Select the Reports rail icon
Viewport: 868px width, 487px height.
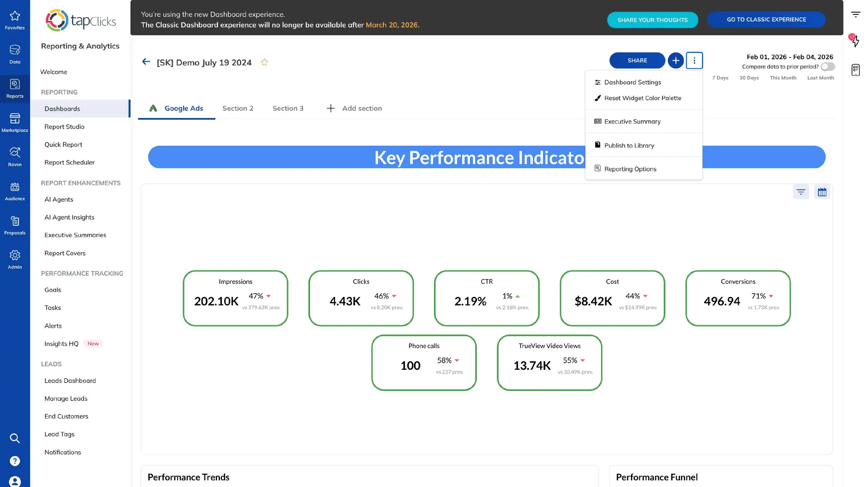(x=15, y=89)
